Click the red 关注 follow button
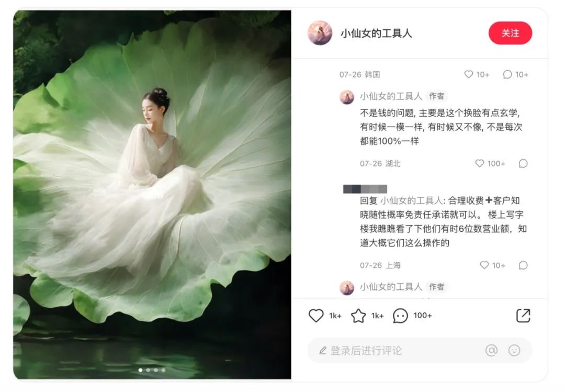 510,33
